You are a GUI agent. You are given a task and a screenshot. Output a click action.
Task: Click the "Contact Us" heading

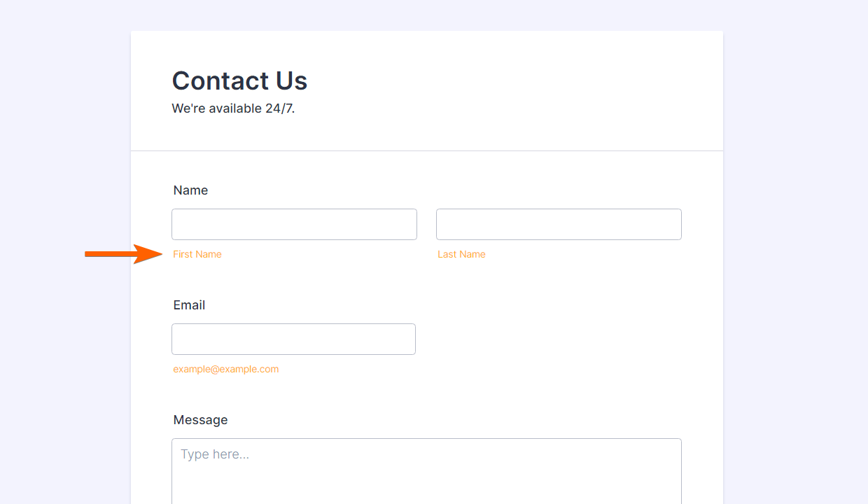click(239, 81)
